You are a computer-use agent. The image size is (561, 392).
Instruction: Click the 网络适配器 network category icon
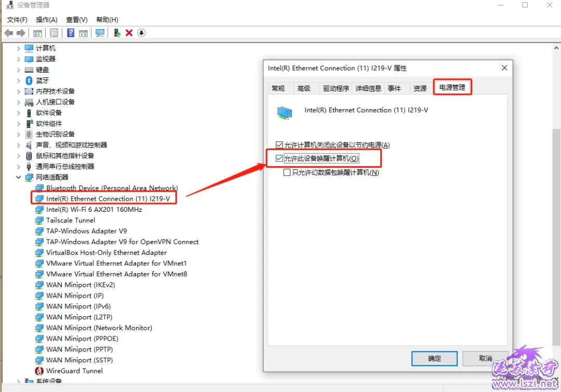tap(29, 177)
